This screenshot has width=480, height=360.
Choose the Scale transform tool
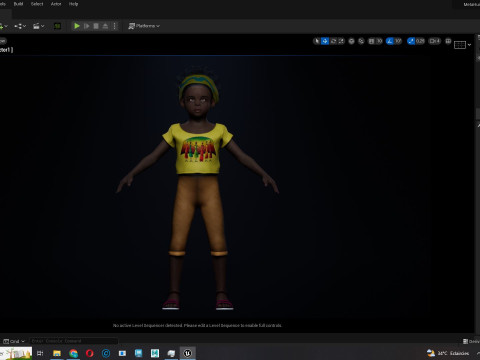(341, 41)
